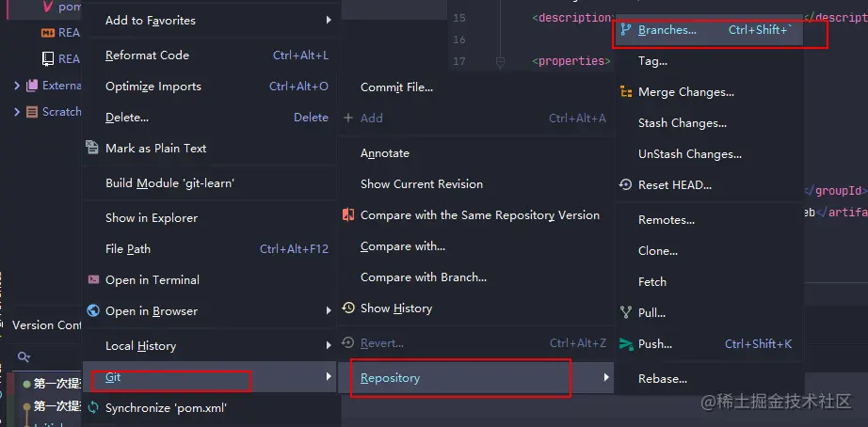Click the Show History clock icon

(348, 308)
